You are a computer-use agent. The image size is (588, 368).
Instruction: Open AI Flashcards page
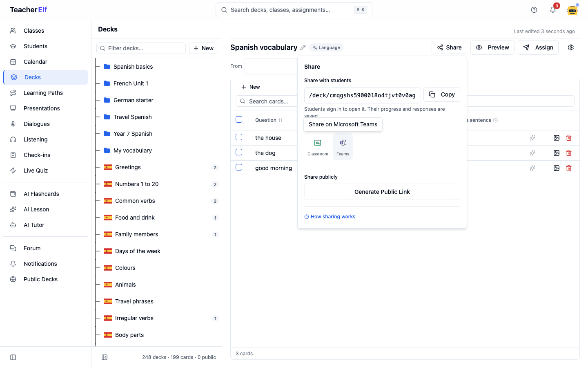[x=45, y=194]
